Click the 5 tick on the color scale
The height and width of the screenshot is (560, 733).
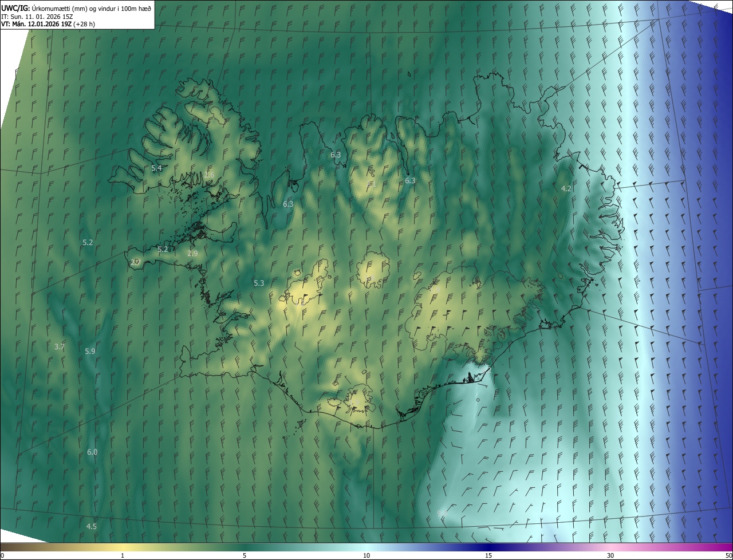(x=245, y=555)
